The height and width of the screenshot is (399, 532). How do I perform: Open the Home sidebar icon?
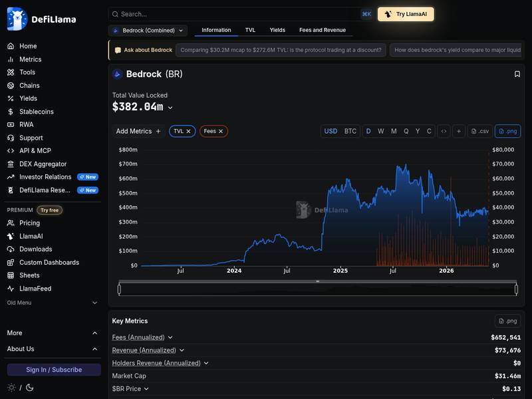click(x=11, y=46)
